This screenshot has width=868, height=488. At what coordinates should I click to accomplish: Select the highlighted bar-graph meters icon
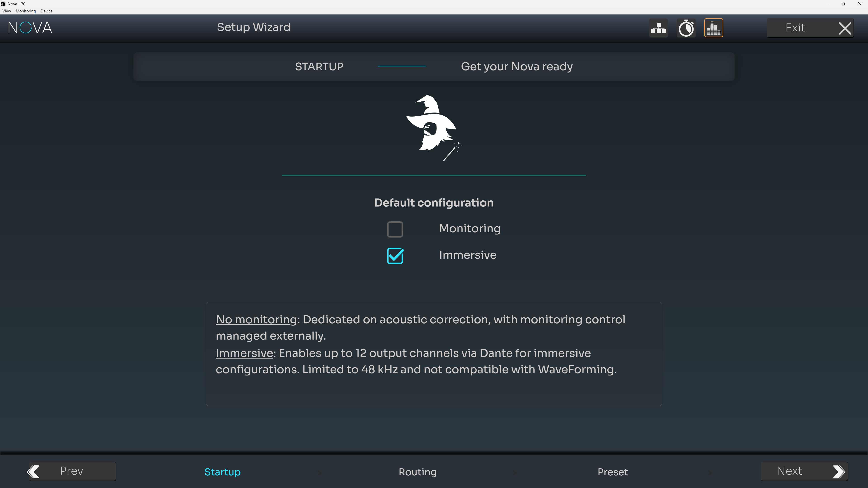pos(714,28)
